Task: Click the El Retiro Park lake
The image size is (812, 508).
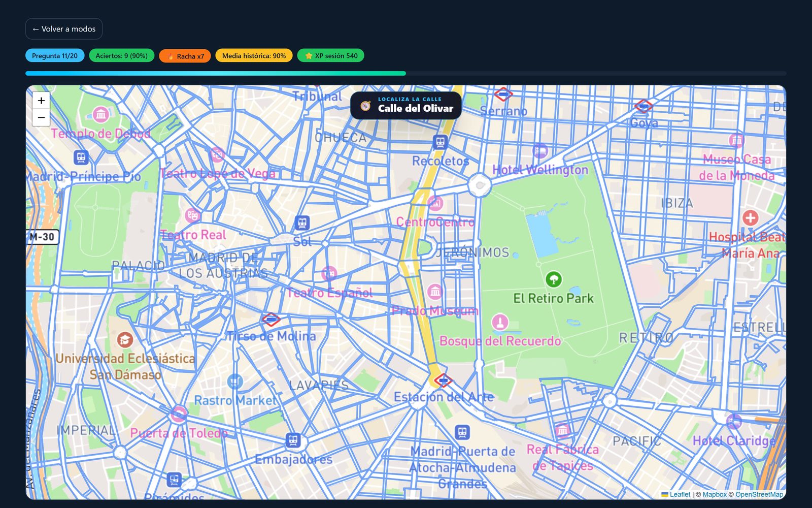Action: [542, 235]
